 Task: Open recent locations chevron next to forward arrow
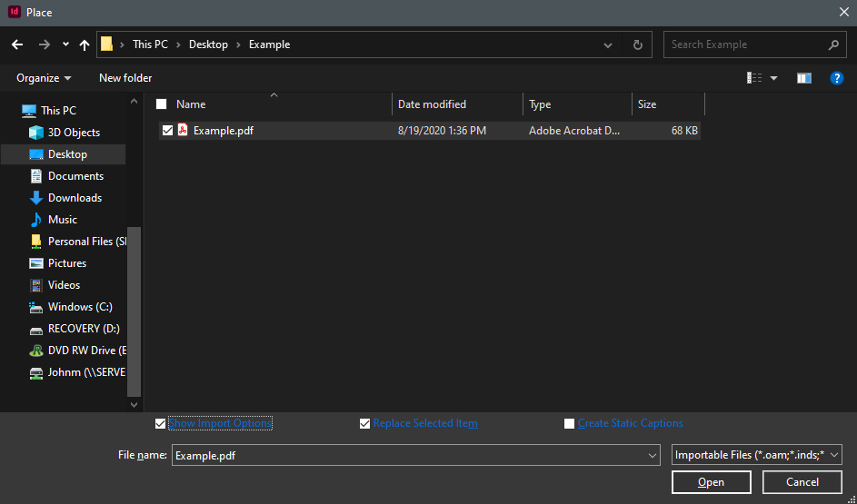tap(65, 44)
